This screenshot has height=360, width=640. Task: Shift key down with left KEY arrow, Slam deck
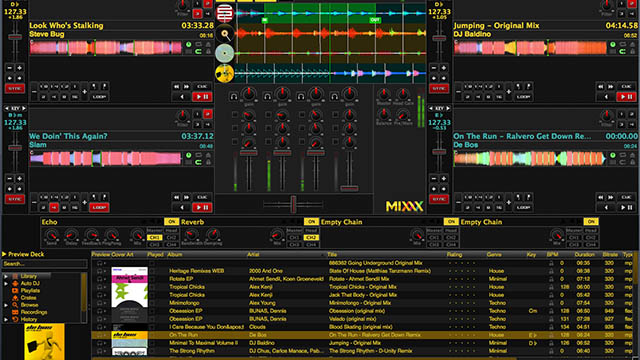(x=7, y=109)
